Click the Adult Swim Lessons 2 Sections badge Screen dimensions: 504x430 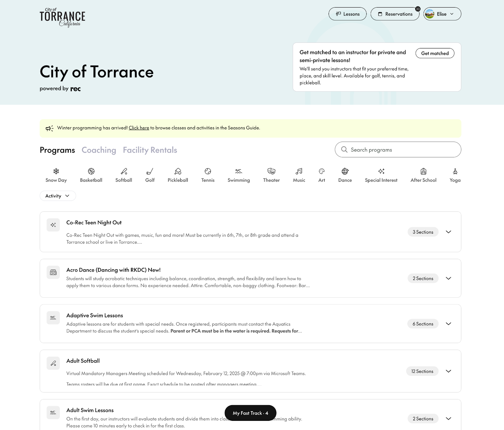(423, 419)
